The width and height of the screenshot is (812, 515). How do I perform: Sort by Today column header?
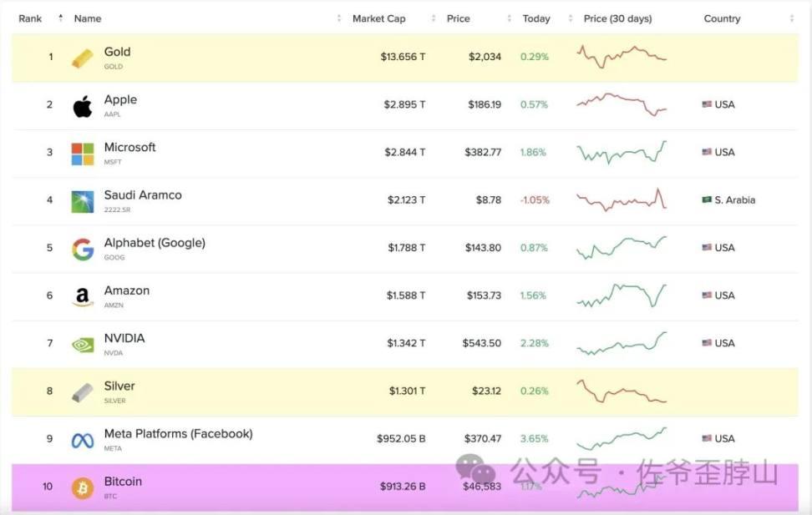click(x=536, y=18)
